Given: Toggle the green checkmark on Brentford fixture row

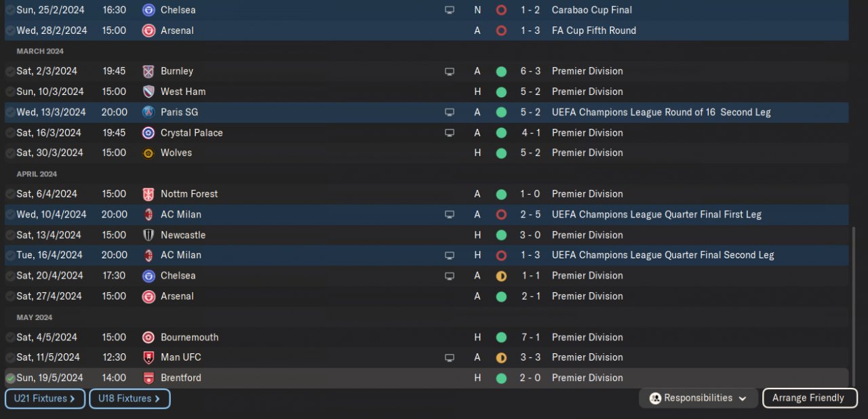Looking at the screenshot, I should pyautogui.click(x=10, y=378).
